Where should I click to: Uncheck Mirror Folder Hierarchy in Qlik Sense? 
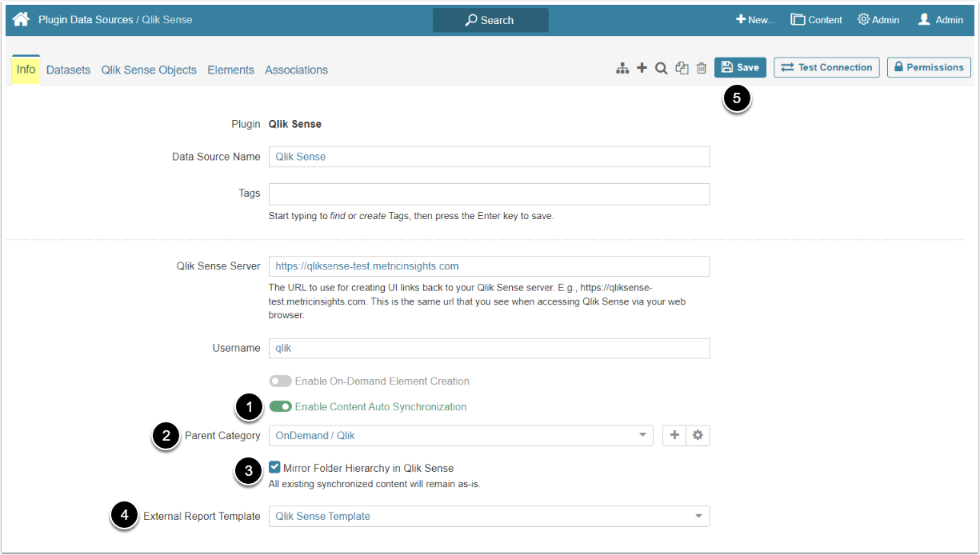click(274, 467)
